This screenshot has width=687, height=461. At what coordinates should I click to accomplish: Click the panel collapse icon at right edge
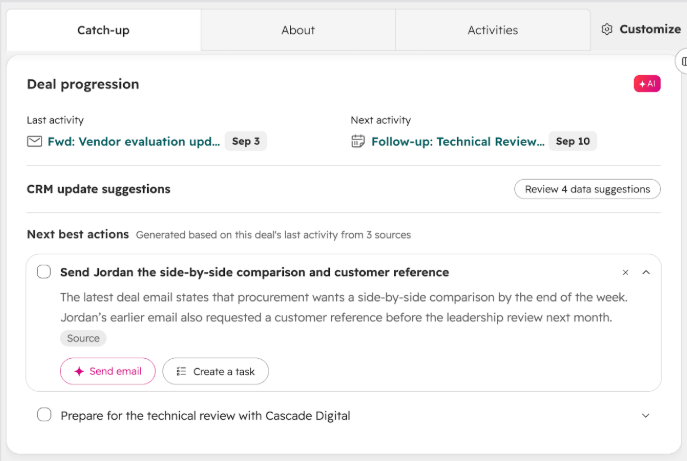click(683, 62)
